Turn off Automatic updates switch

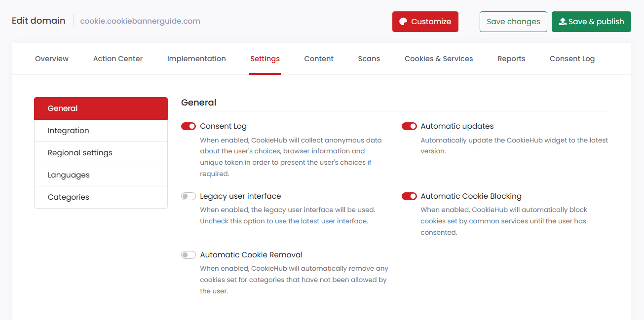point(409,126)
